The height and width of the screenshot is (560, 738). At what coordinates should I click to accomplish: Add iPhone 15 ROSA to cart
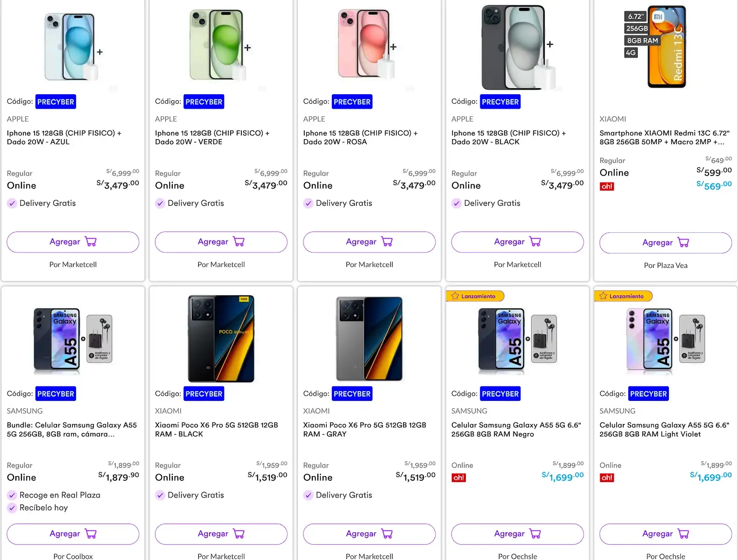point(369,242)
